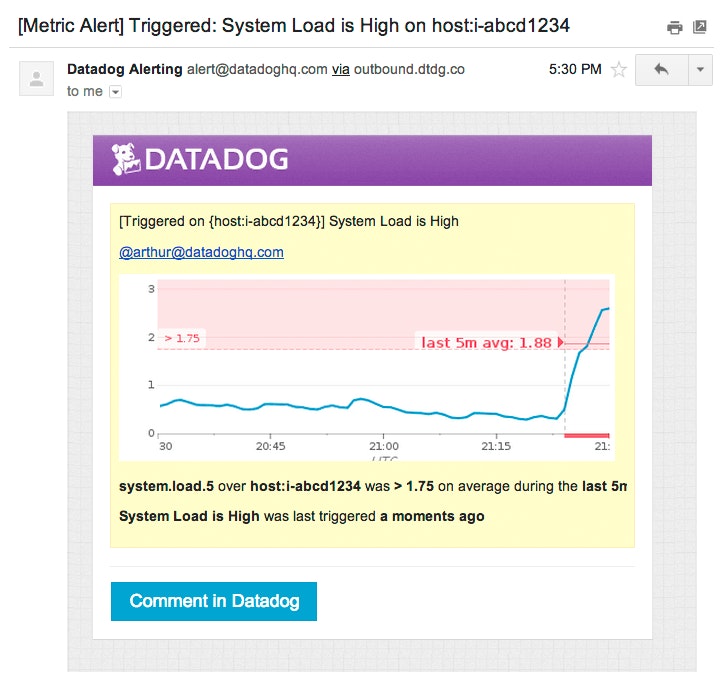Click the Datadog dog logo in banner
This screenshot has width=725, height=690.
[x=126, y=160]
